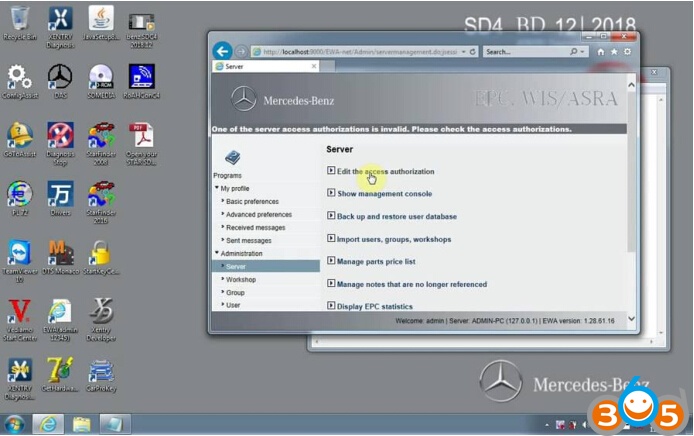Viewport: 694px width, 436px height.
Task: Open StartKeyCenter padlock icon
Action: click(101, 258)
